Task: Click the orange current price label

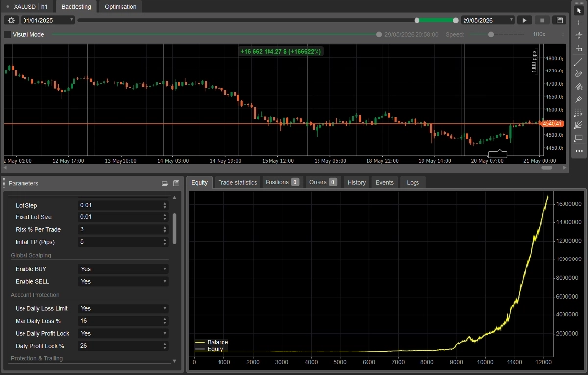Action: click(x=552, y=123)
